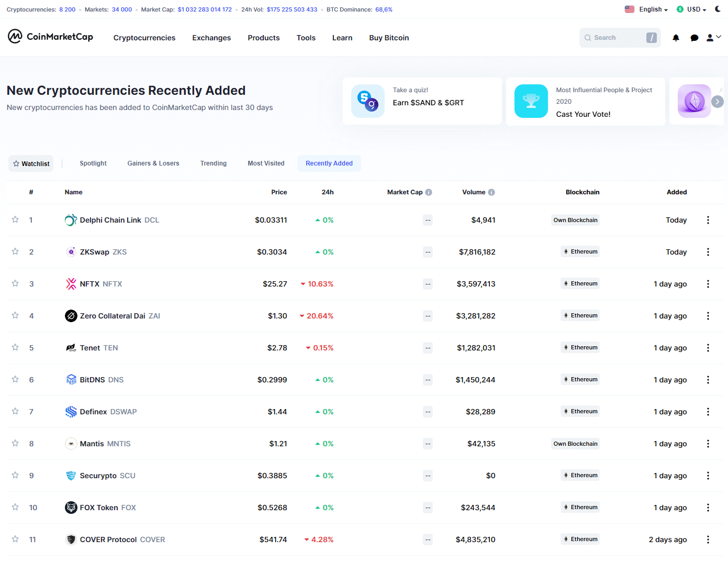
Task: Star Definex to watchlist
Action: (x=15, y=411)
